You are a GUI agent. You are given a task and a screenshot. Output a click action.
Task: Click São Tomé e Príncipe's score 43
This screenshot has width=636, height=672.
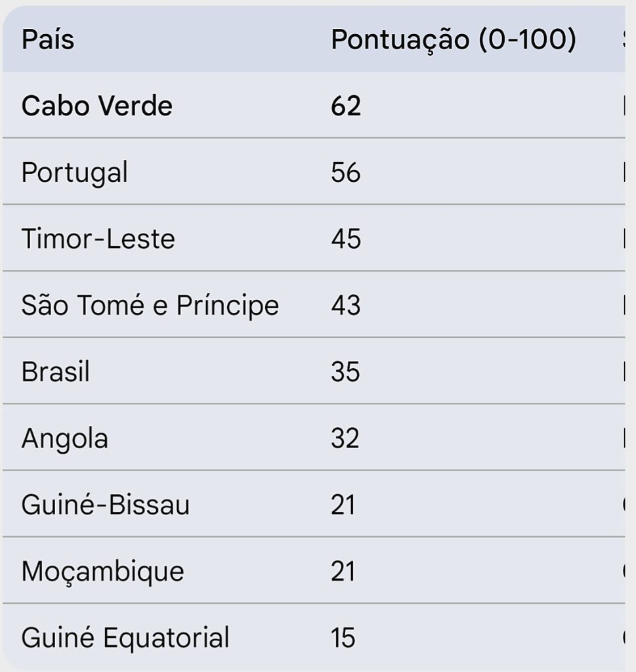346,306
